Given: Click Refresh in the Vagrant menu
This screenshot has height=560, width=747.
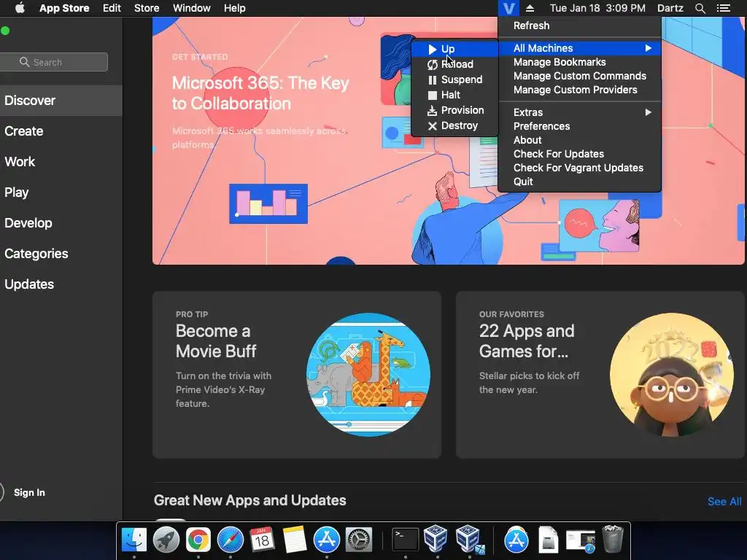Looking at the screenshot, I should tap(579, 26).
